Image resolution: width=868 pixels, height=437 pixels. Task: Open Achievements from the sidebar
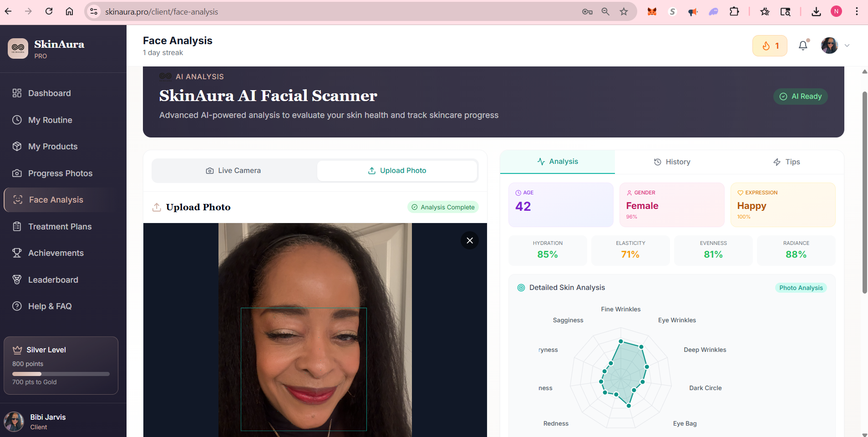coord(56,253)
